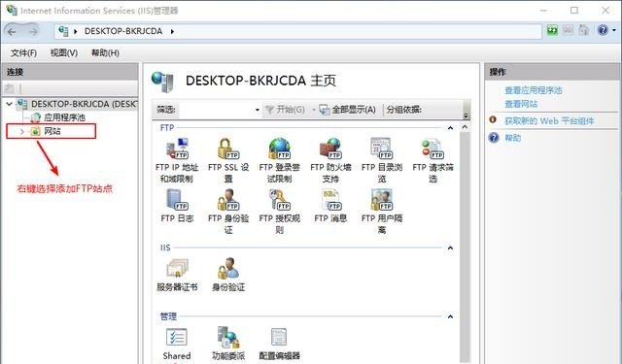Click the back navigation arrow
Screen dimensions: 622x364
(12, 31)
